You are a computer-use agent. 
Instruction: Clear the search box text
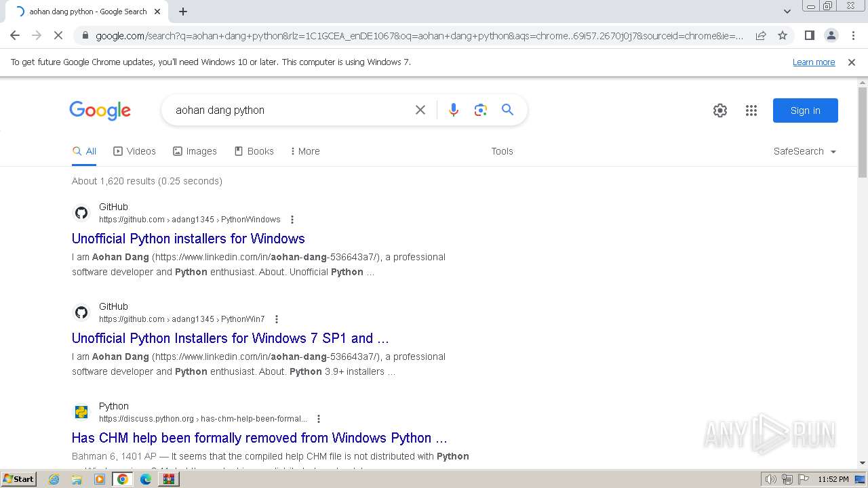(420, 110)
